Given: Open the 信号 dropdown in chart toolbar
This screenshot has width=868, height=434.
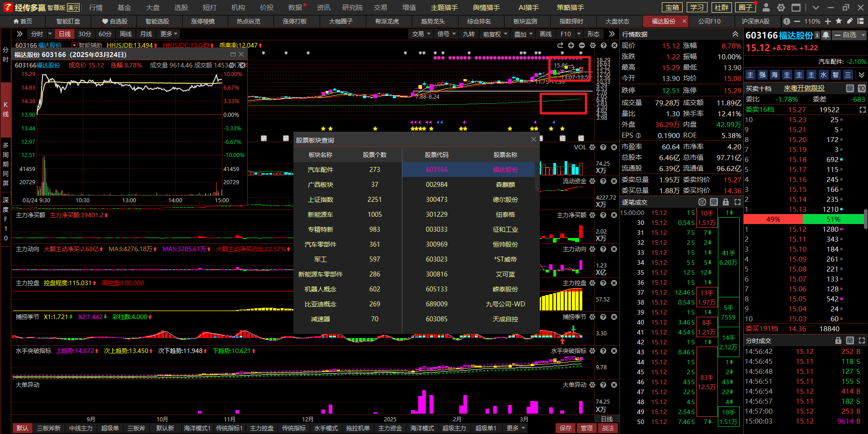Looking at the screenshot, I should 447,34.
